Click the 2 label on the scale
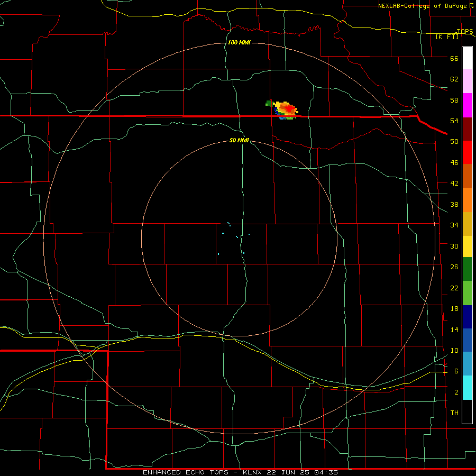Viewport: 476px width, 476px height. [x=456, y=392]
